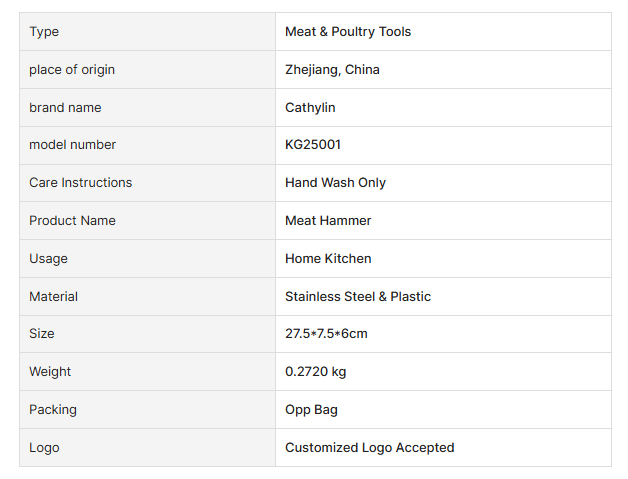Viewport: 628px width, 479px height.
Task: Click the 'model number' label
Action: click(72, 145)
